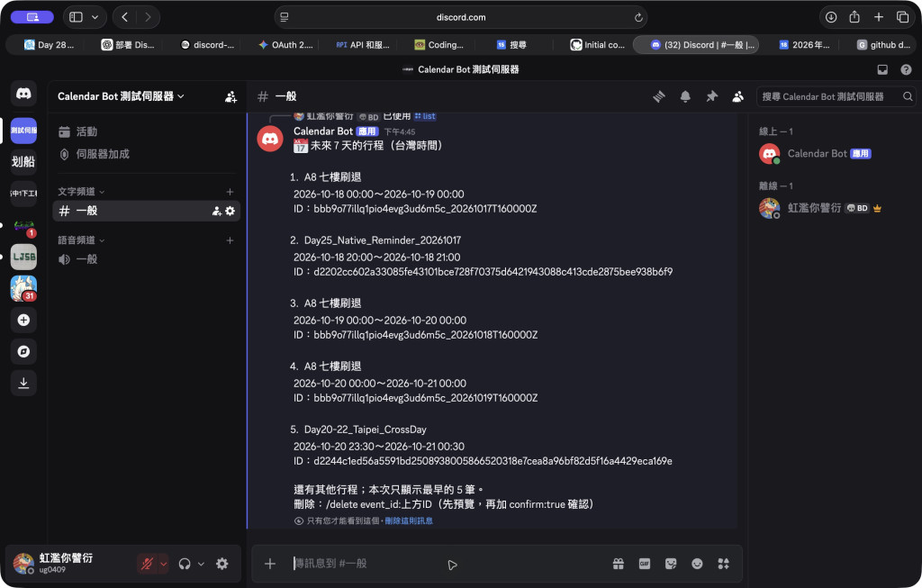Screen dimensions: 922x588
Task: Switch to Initial co... tab
Action: pos(598,45)
